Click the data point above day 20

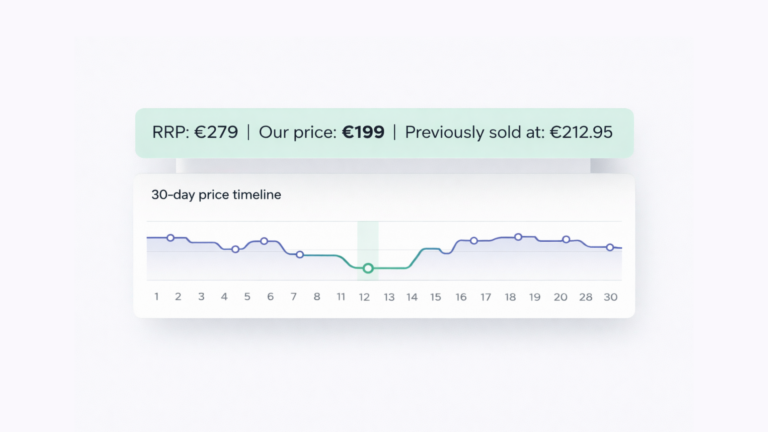(x=566, y=240)
